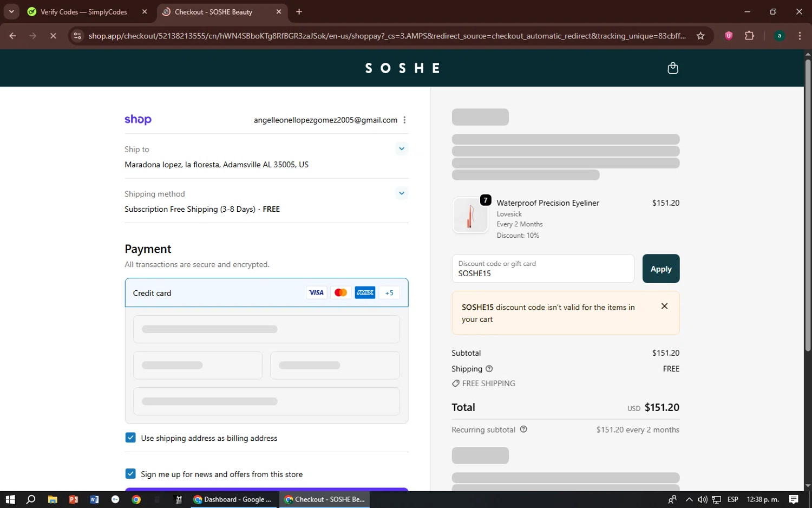Click the browser address bar URL
This screenshot has width=812, height=508.
coord(387,36)
